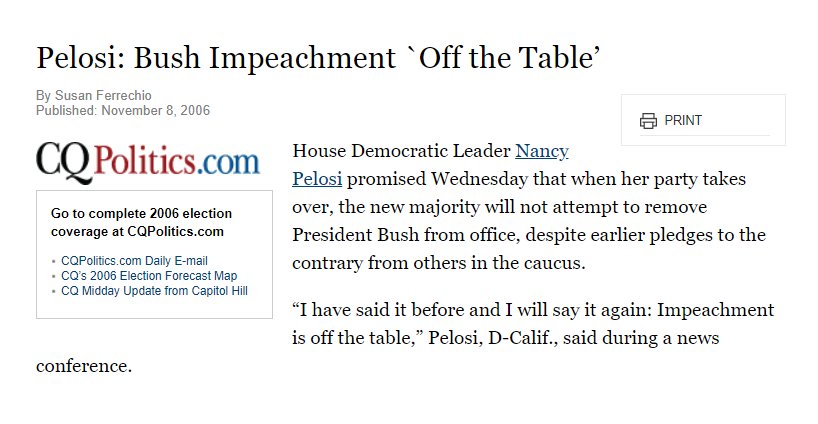Open CQPolitics.com Daily E-mail link
The image size is (818, 424).
[134, 261]
